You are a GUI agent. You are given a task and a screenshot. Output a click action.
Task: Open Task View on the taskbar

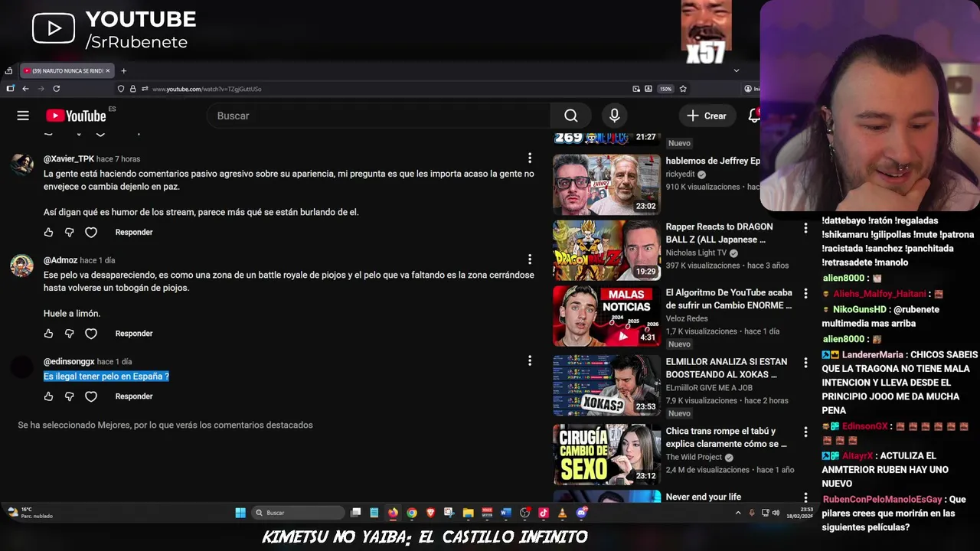(x=355, y=513)
